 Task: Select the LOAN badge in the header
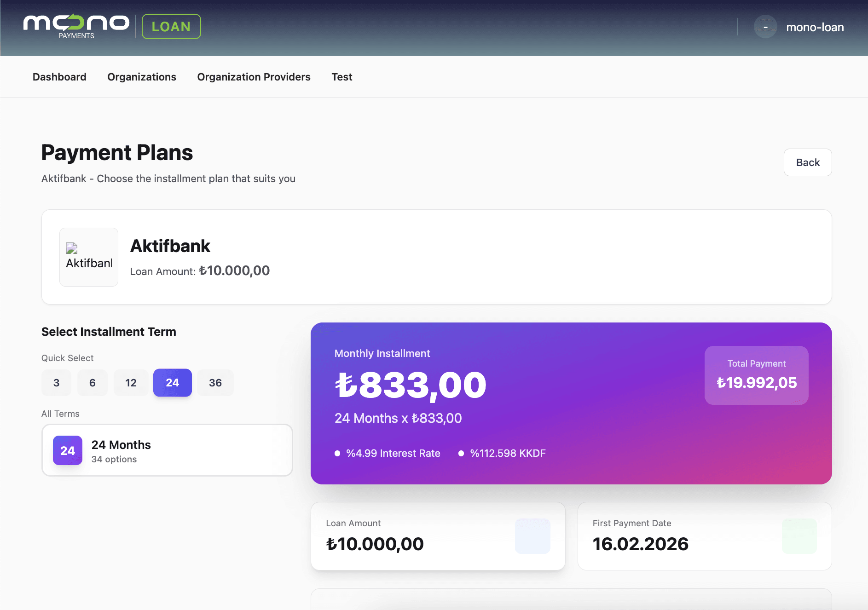coord(171,26)
